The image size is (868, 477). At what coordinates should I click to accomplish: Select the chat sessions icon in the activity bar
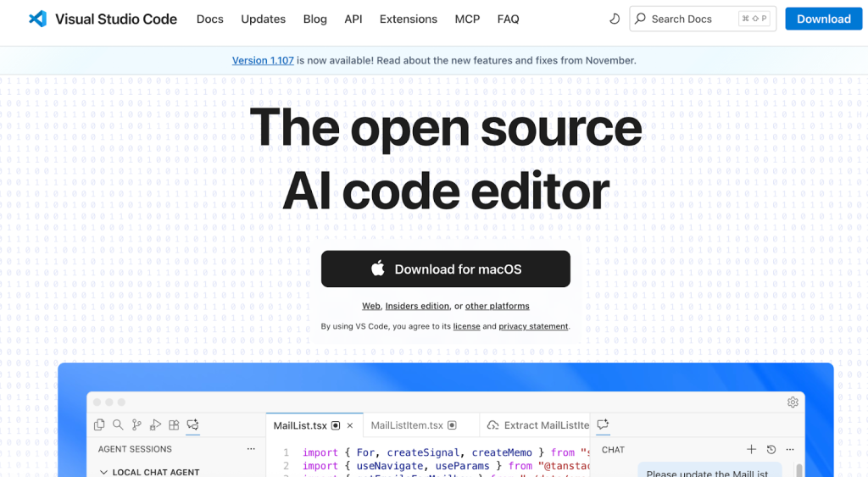(193, 424)
